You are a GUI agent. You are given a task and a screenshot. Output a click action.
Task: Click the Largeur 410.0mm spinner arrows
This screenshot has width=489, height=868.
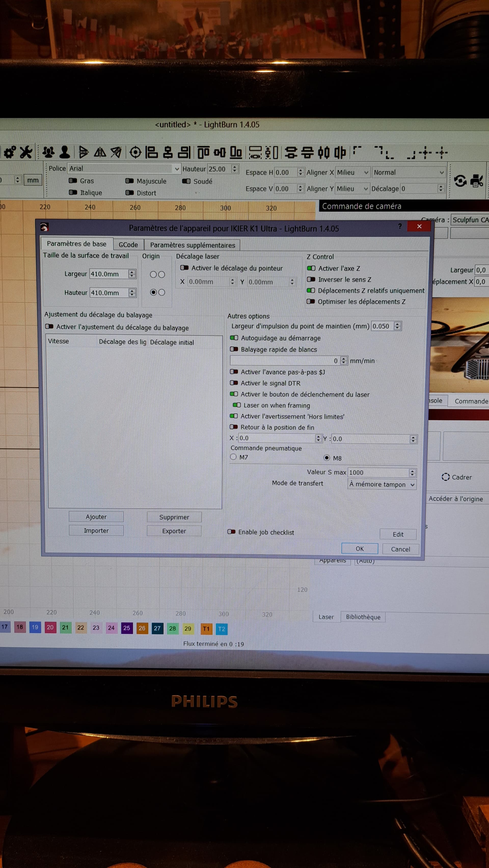132,274
